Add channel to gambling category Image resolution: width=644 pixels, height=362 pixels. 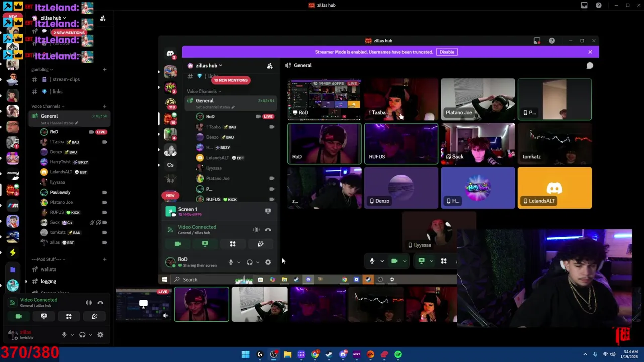(x=105, y=70)
